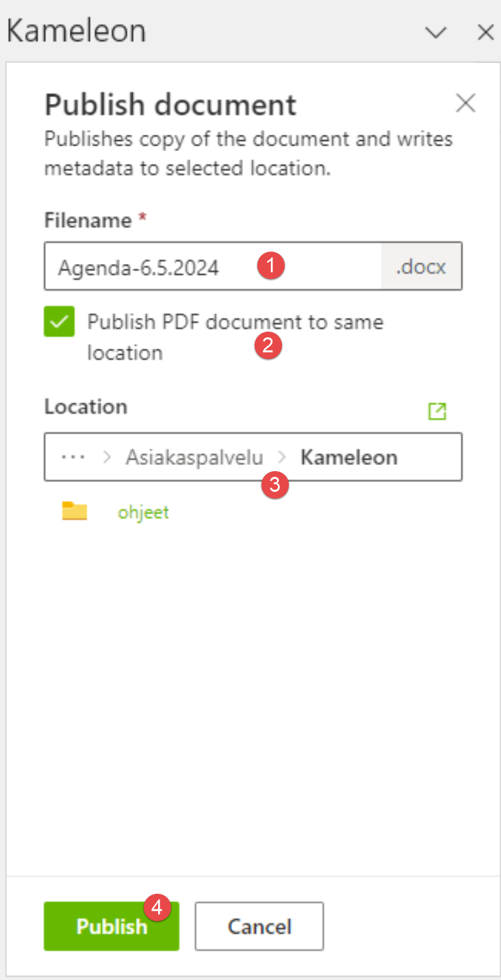Screen dimensions: 501x980
Task: Select the Kameleon breadcrumb item
Action: (x=349, y=457)
